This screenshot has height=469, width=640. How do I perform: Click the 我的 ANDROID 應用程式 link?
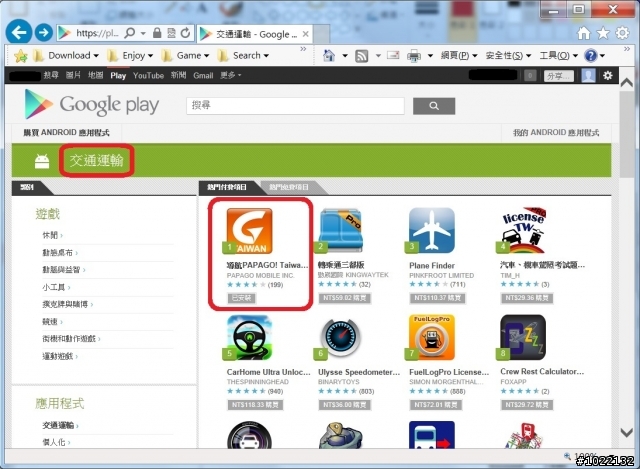point(556,133)
